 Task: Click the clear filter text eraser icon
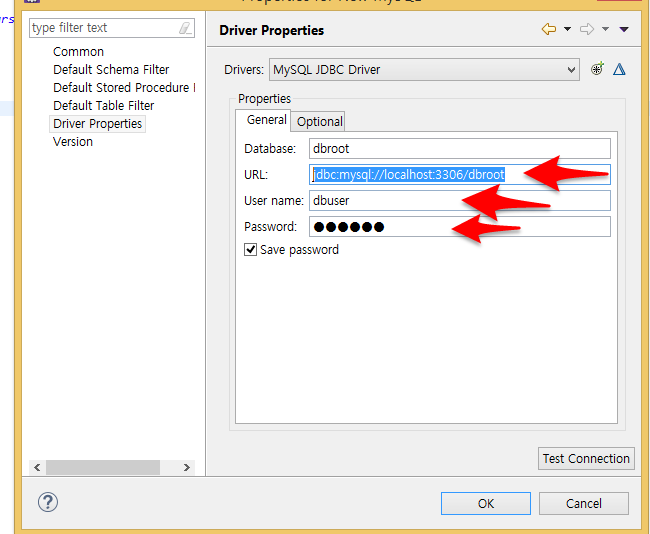click(x=185, y=28)
